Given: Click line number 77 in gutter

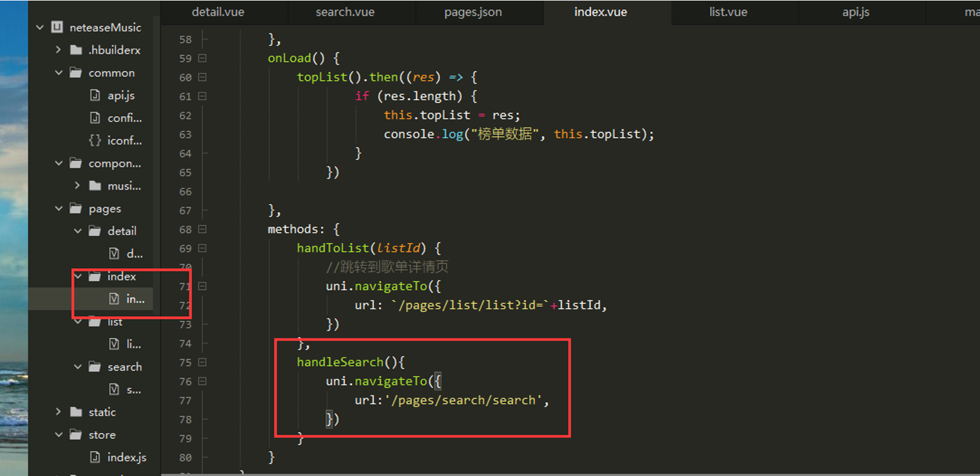Looking at the screenshot, I should [x=186, y=401].
